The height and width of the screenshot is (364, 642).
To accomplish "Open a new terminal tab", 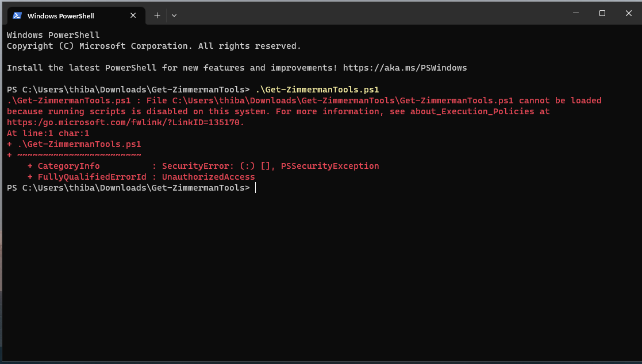I will 157,16.
